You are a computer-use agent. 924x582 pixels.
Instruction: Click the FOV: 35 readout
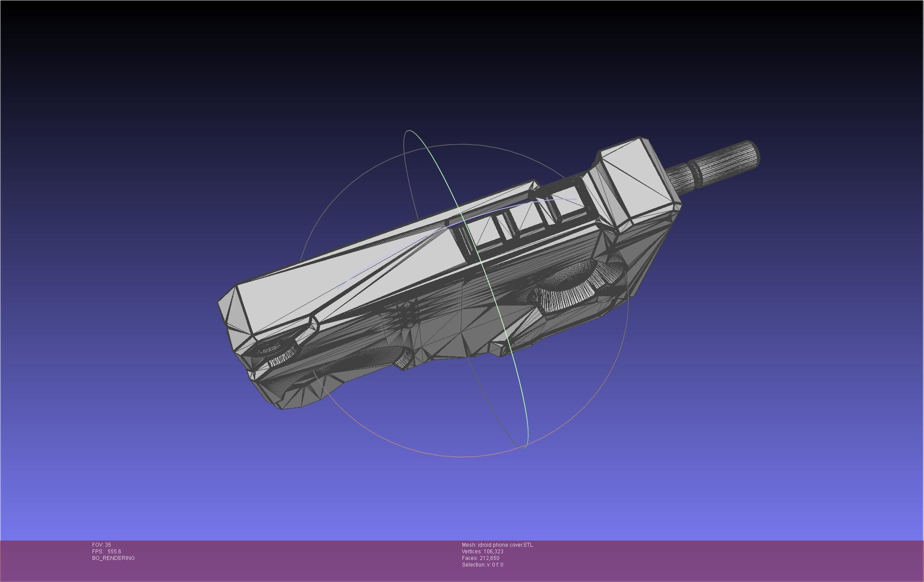tap(102, 545)
